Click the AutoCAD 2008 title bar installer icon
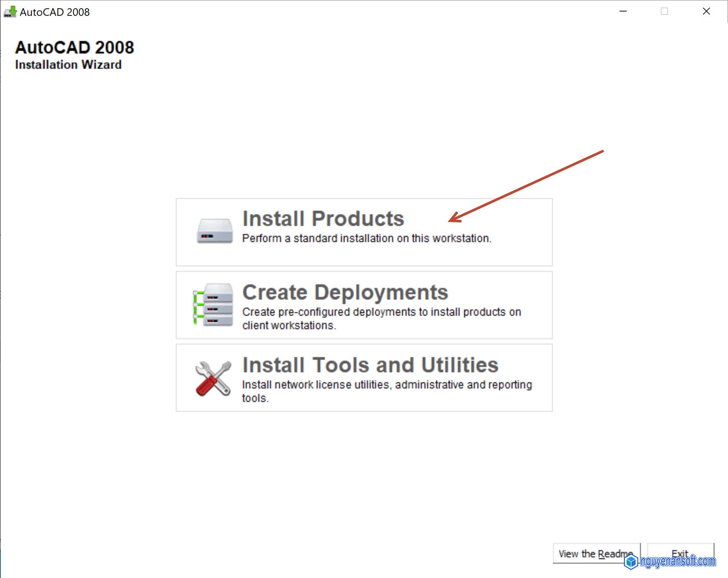The width and height of the screenshot is (728, 578). [10, 12]
